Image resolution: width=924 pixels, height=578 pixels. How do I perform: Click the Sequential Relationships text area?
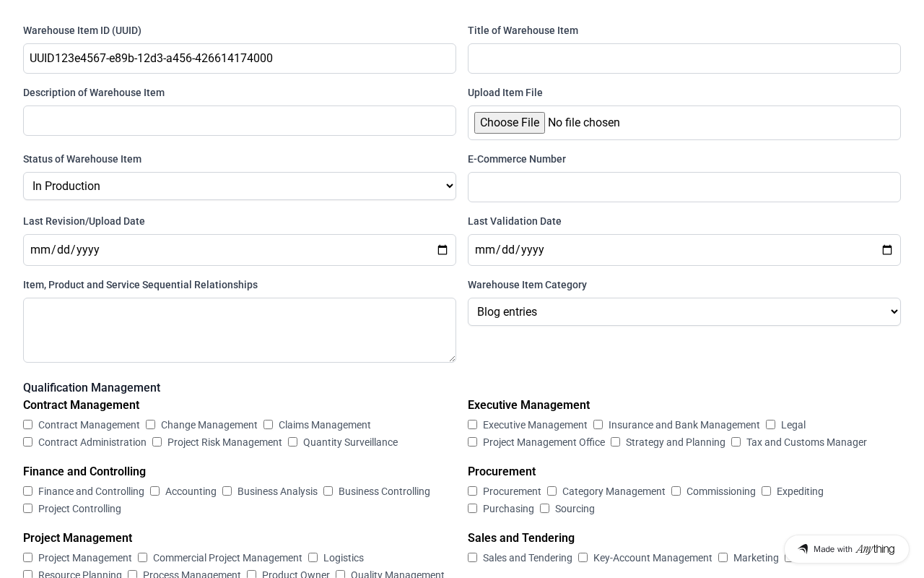point(240,330)
